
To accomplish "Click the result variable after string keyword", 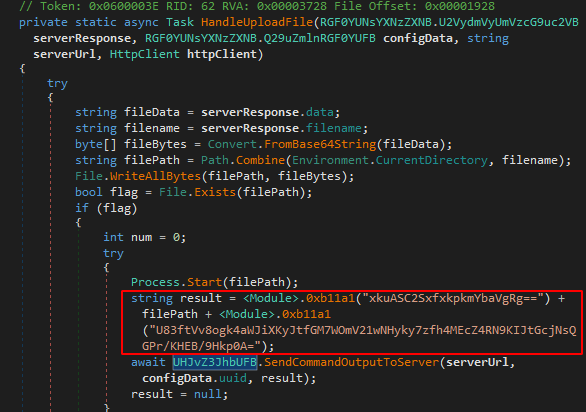I will pos(201,299).
